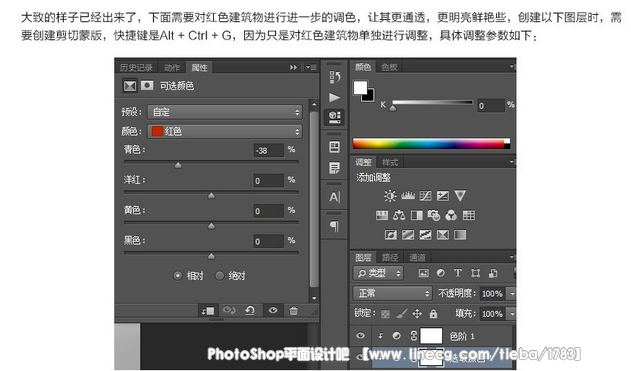Add a Levels adjustment (histogram icon)

(408, 196)
